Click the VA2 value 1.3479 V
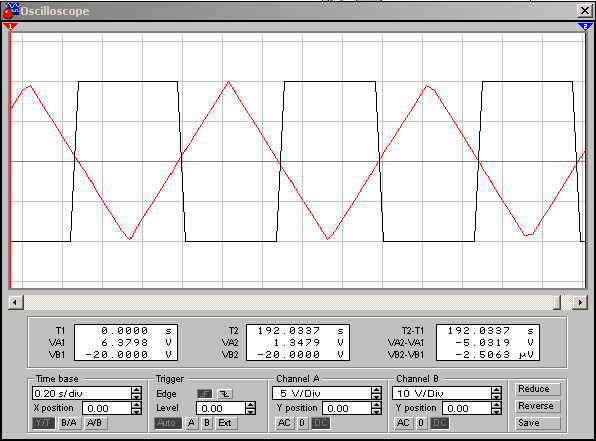Screen dimensions: 596x441 (308, 343)
